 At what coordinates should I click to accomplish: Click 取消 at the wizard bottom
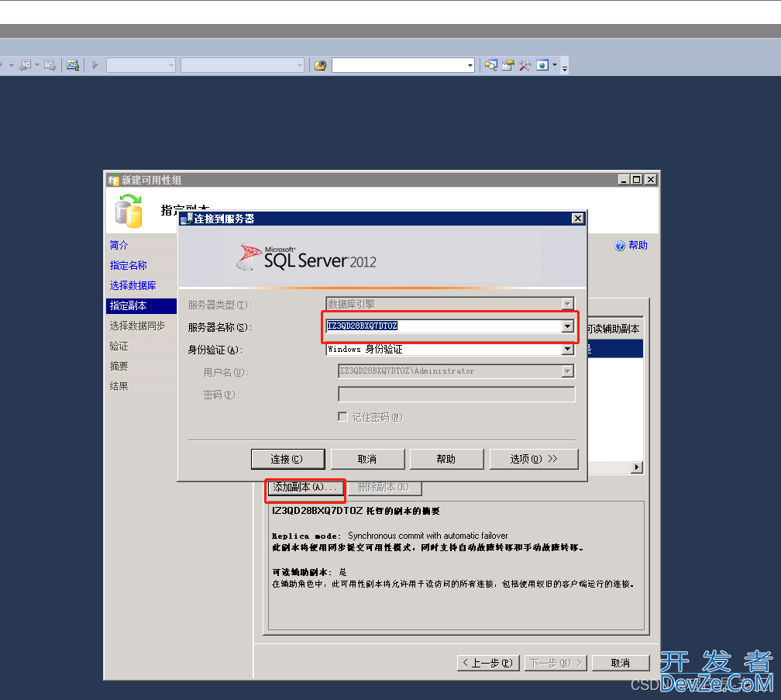[621, 663]
